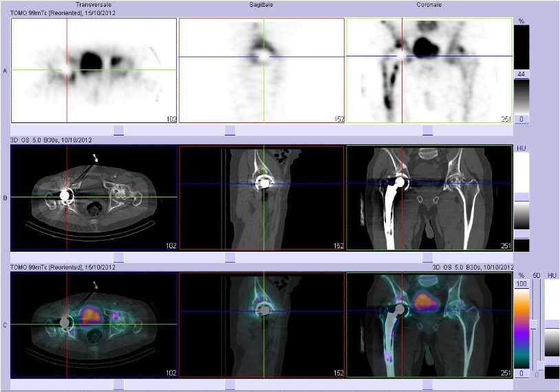Viewport: 560px width, 392px height.
Task: Click the Transversale column header
Action: pyautogui.click(x=94, y=5)
